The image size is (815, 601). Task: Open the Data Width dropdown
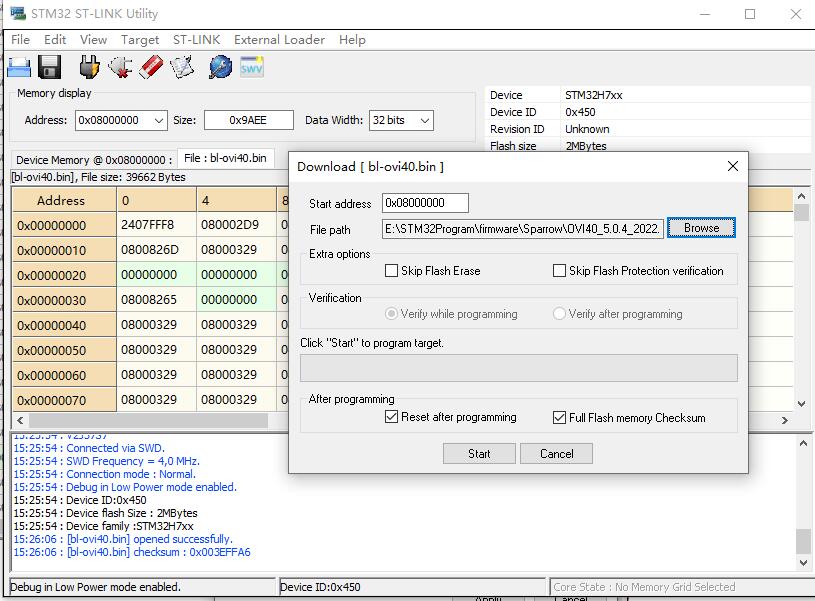(425, 121)
